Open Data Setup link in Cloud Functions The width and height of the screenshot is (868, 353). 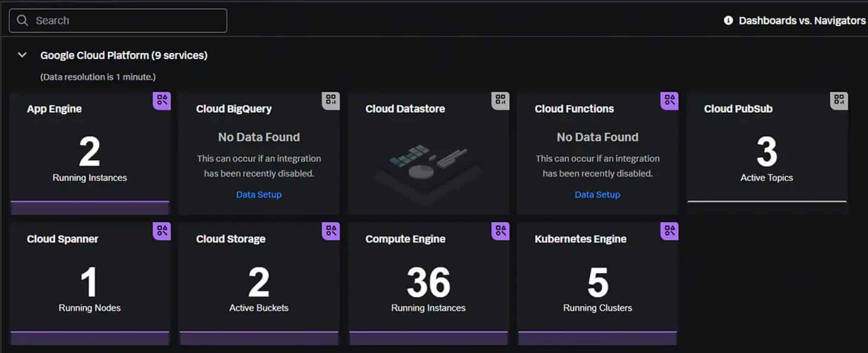coord(597,194)
